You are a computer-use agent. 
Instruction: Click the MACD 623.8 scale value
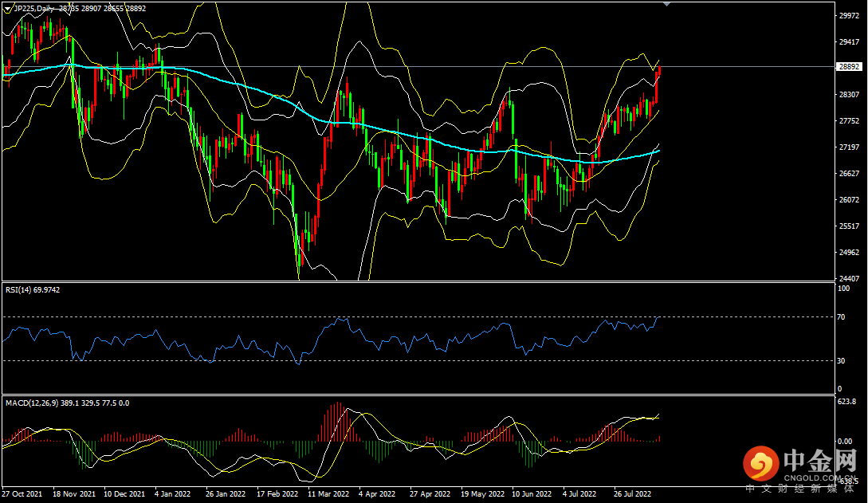tap(846, 403)
